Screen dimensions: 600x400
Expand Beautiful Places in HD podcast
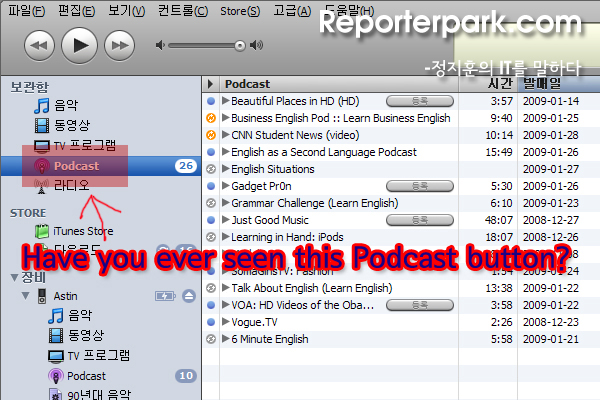226,101
